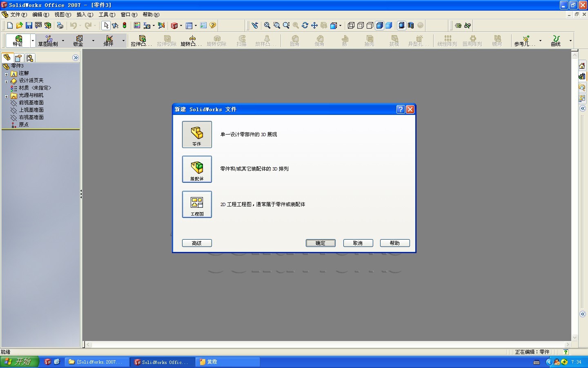The width and height of the screenshot is (588, 368).
Task: Click the New document toolbar icon
Action: click(x=10, y=25)
